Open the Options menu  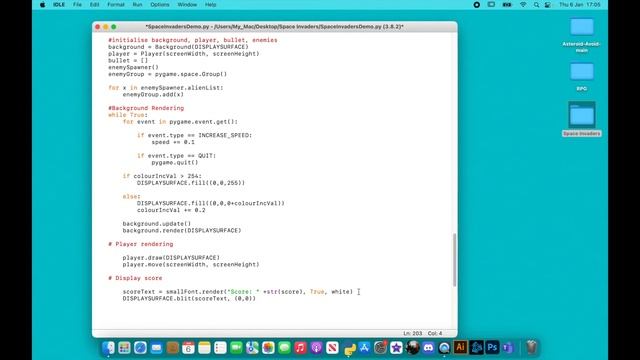(x=160, y=5)
